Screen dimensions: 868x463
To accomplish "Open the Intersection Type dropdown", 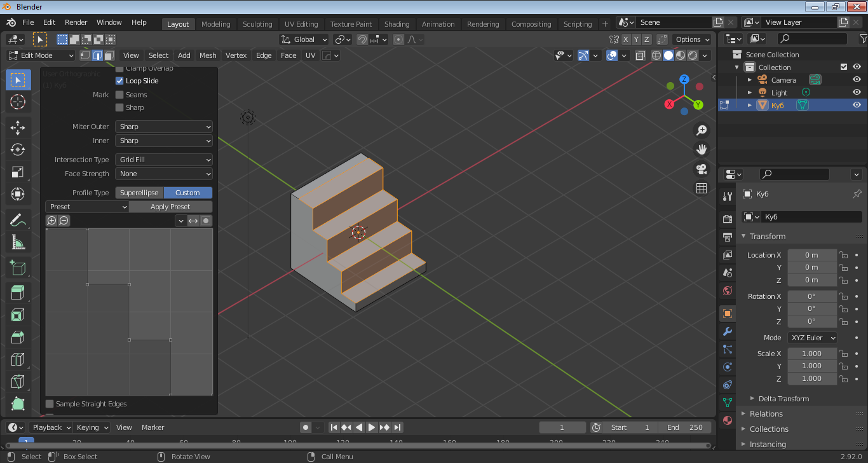I will point(163,160).
